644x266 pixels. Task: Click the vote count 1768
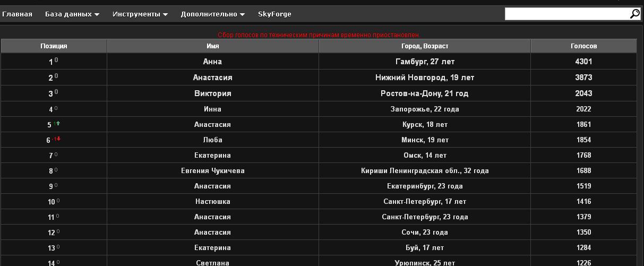583,155
